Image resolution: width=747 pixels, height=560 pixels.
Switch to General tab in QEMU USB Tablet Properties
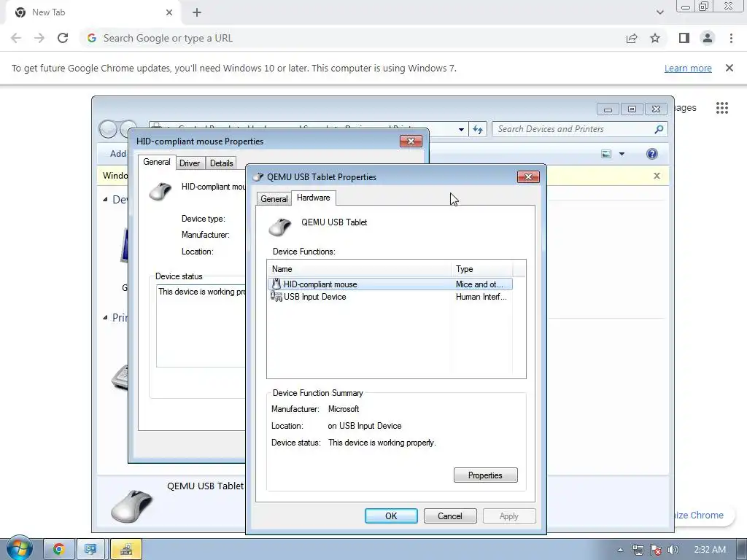pos(274,199)
